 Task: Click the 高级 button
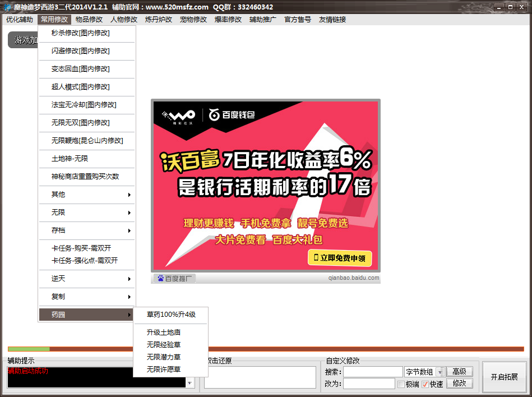pos(459,372)
